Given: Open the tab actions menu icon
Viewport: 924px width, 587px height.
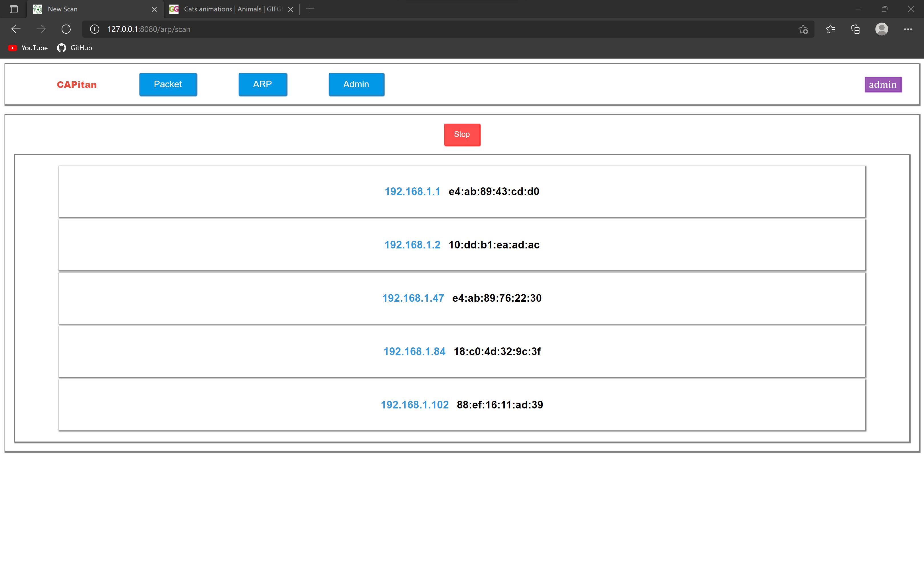Looking at the screenshot, I should (x=13, y=9).
